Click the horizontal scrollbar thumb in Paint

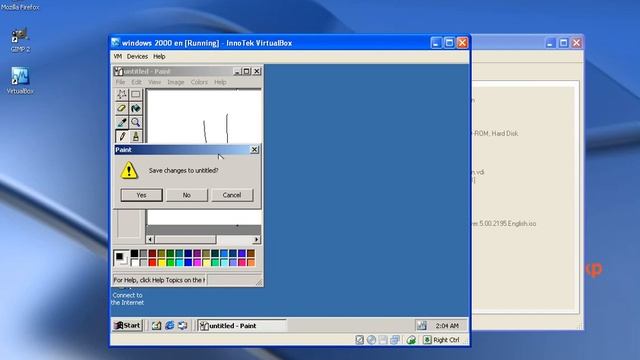[185, 240]
